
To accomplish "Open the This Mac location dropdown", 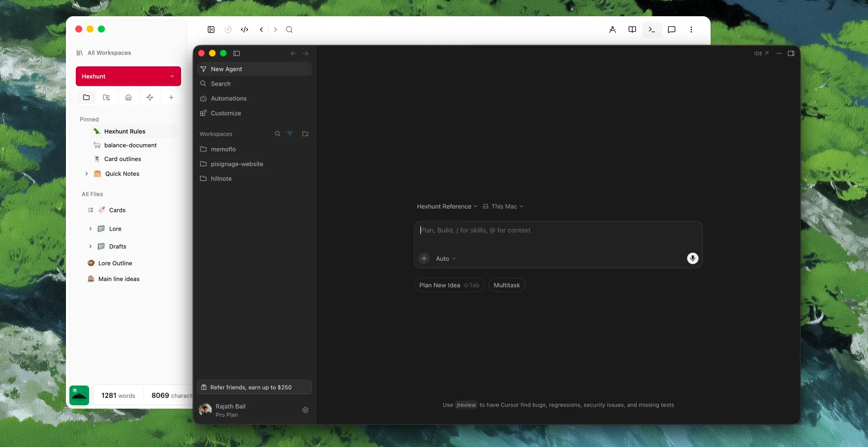I will coord(503,207).
